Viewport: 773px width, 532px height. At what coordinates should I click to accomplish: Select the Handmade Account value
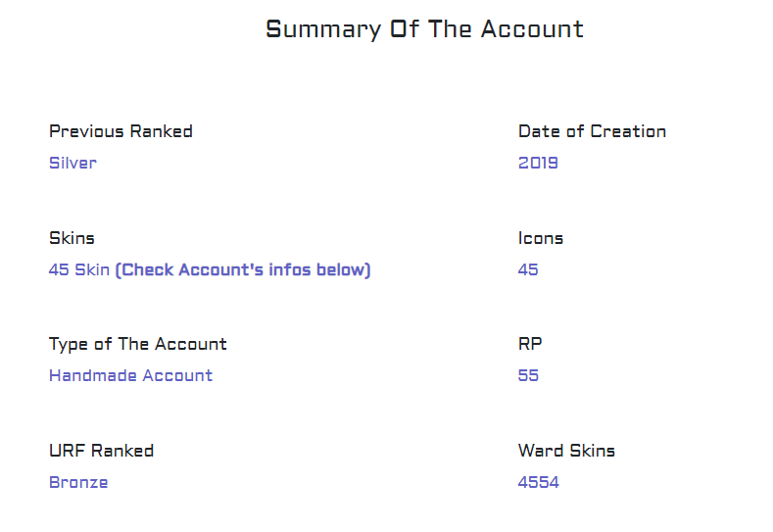[130, 375]
